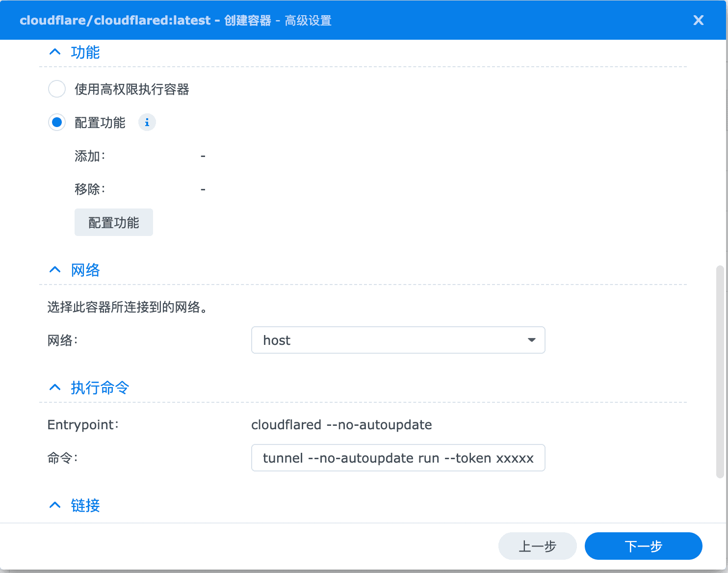Viewport: 728px width, 573px height.
Task: Click the 网络 section header title
Action: coord(85,270)
